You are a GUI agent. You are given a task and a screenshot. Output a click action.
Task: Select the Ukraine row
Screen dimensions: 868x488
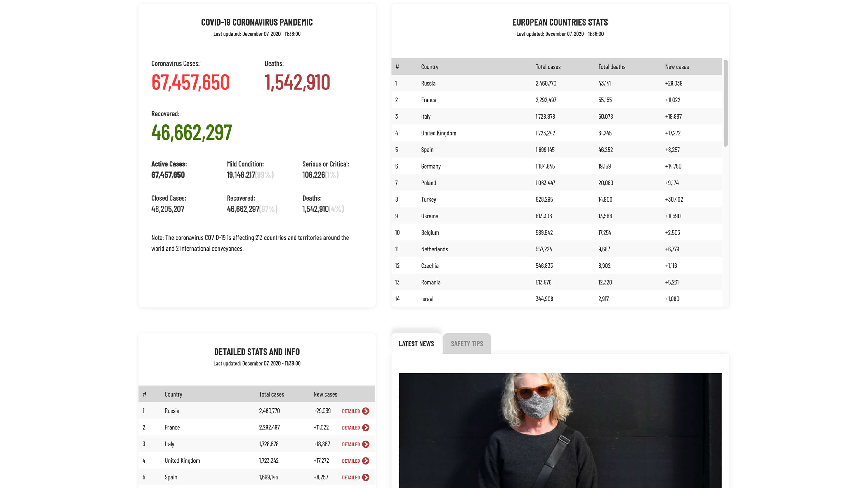pos(556,216)
